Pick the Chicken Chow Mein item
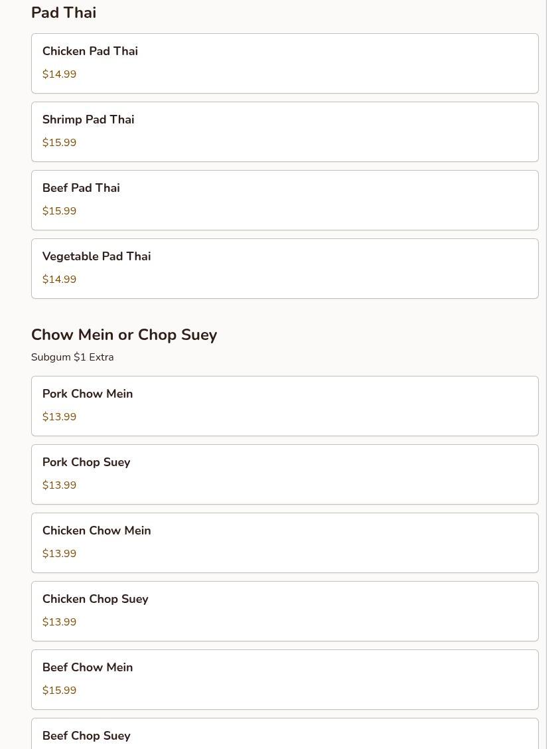 click(285, 542)
